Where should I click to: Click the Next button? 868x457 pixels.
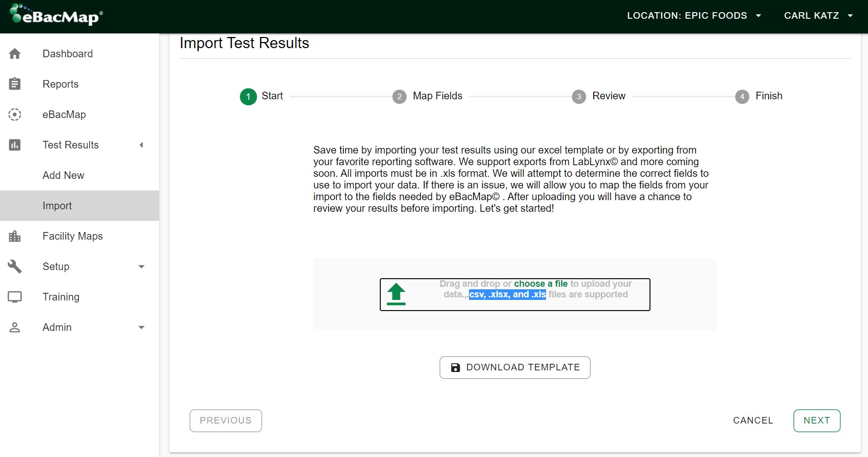816,421
